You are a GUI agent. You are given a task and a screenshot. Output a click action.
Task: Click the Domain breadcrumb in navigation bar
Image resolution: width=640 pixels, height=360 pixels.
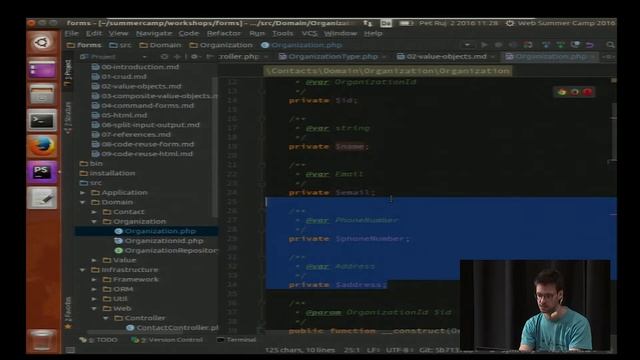coord(160,45)
